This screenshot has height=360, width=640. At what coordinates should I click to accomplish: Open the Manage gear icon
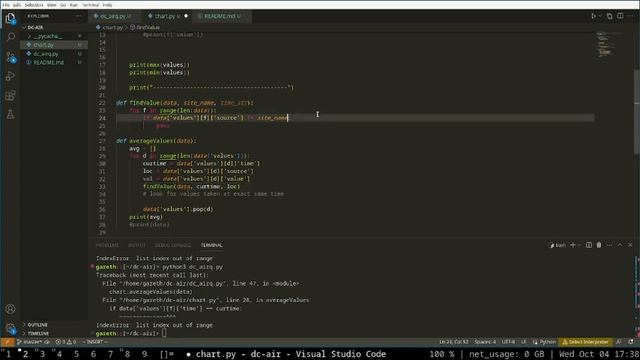tap(10, 328)
